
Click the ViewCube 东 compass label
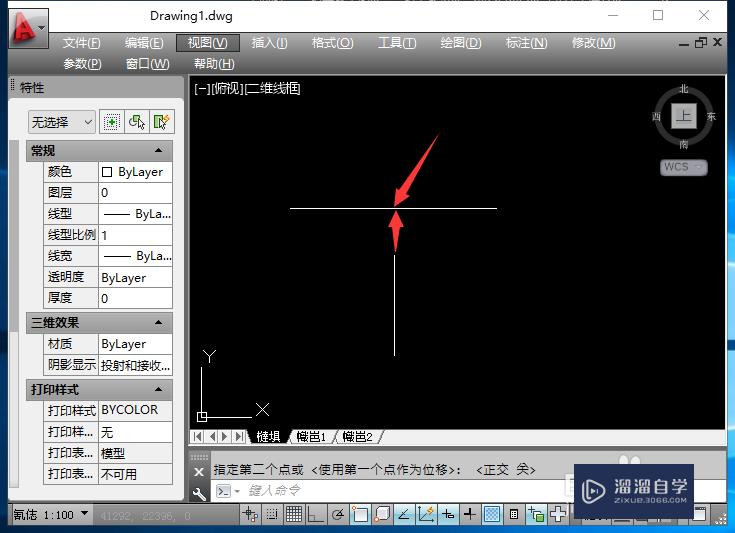tap(711, 116)
